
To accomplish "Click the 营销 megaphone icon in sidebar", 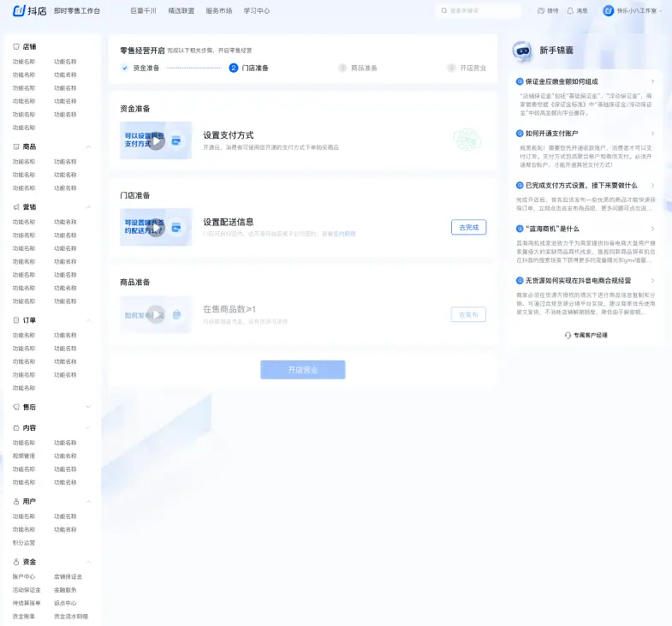I will pos(16,207).
